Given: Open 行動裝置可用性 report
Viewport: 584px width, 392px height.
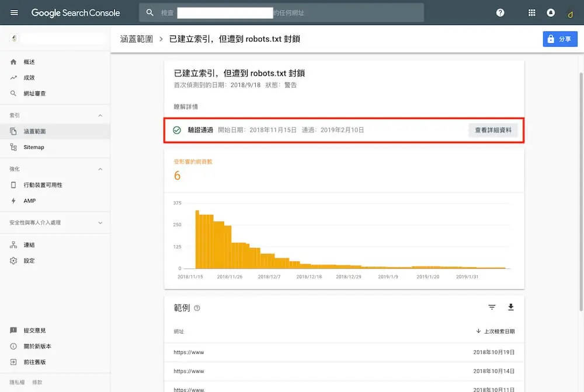Looking at the screenshot, I should 55,185.
